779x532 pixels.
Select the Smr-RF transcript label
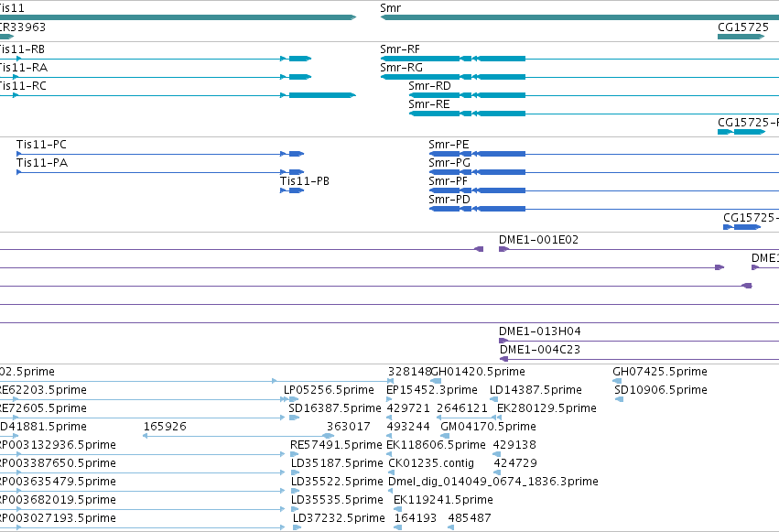pos(400,49)
